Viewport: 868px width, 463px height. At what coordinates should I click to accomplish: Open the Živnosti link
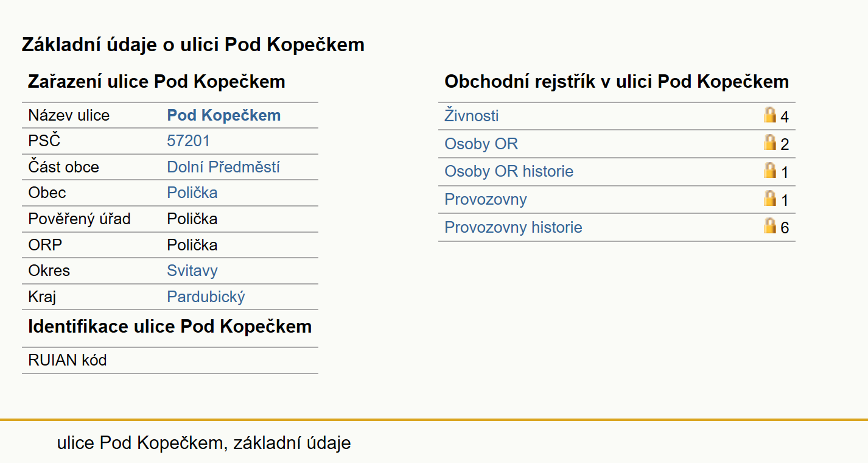[472, 116]
